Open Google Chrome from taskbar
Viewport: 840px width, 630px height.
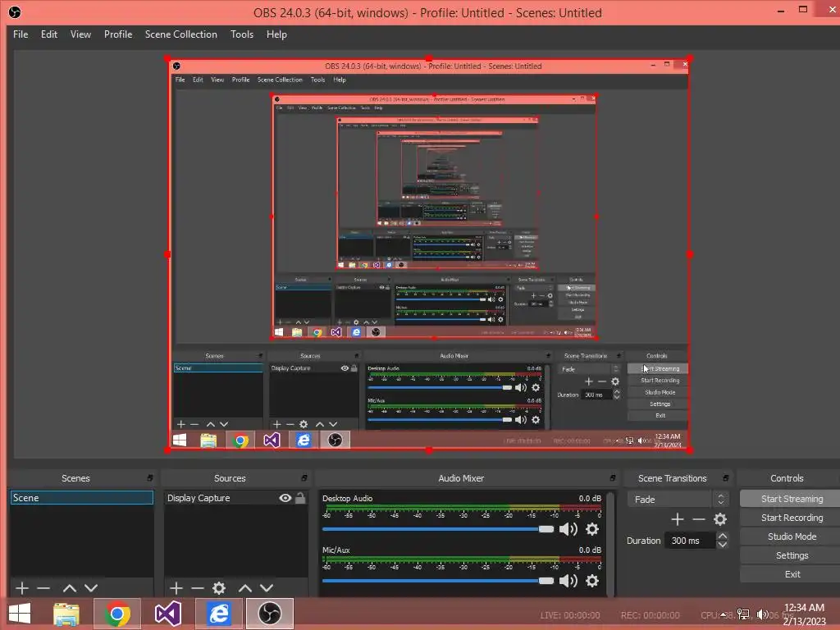coord(117,614)
